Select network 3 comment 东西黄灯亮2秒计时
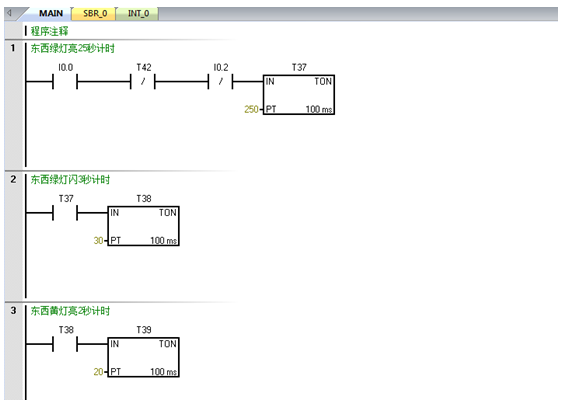Image resolution: width=562 pixels, height=418 pixels. pyautogui.click(x=70, y=310)
